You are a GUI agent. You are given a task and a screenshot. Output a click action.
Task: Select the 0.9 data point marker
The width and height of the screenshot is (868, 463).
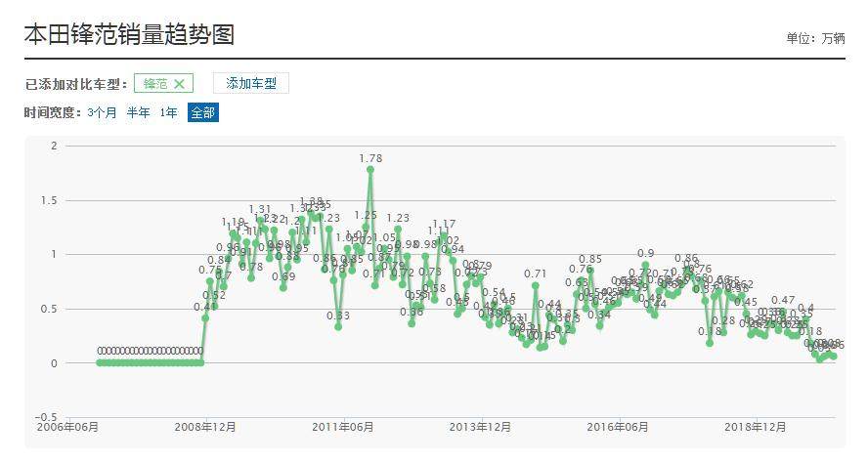645,265
